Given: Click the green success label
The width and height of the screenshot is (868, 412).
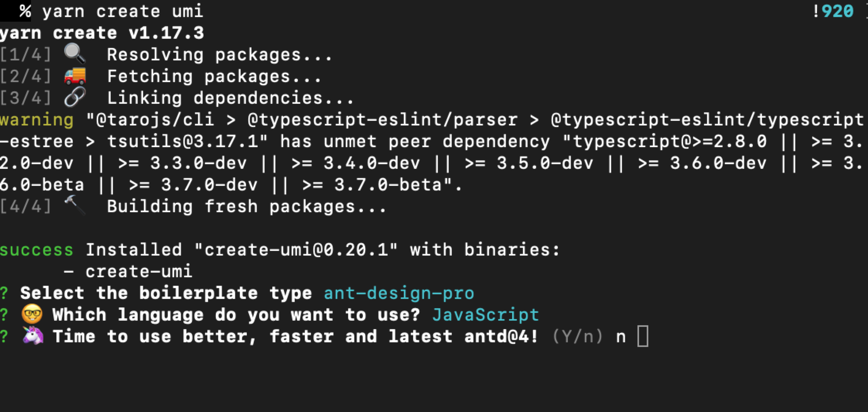Looking at the screenshot, I should (x=37, y=250).
